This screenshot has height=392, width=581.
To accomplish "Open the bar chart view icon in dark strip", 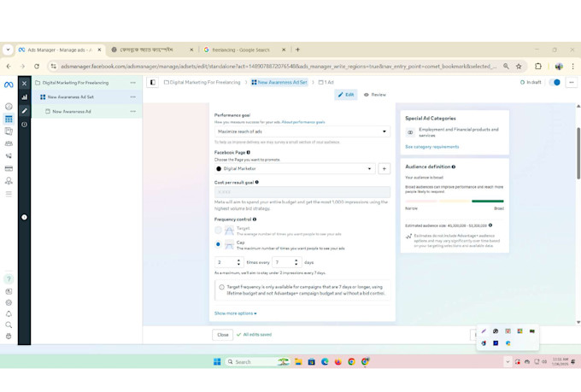I will click(24, 97).
